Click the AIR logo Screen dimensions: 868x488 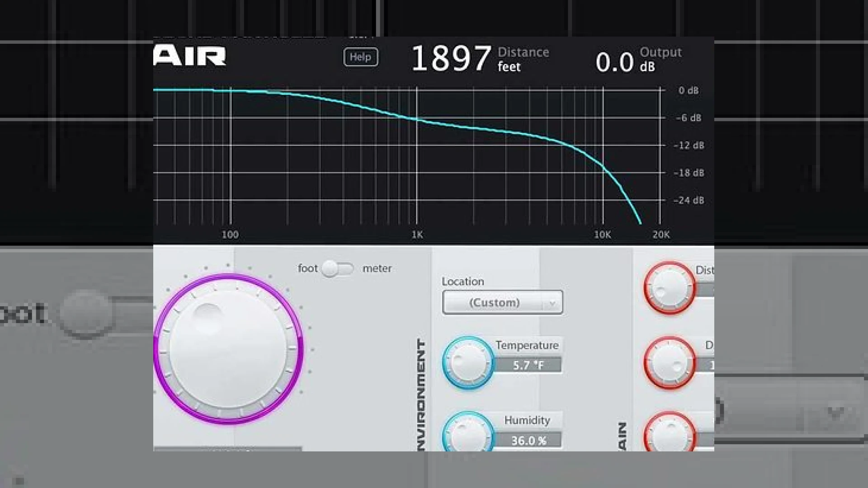click(x=189, y=56)
